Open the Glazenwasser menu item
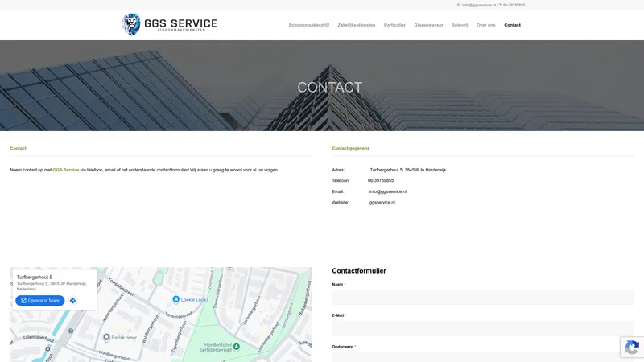Screen dimensions: 644x362 pyautogui.click(x=428, y=25)
